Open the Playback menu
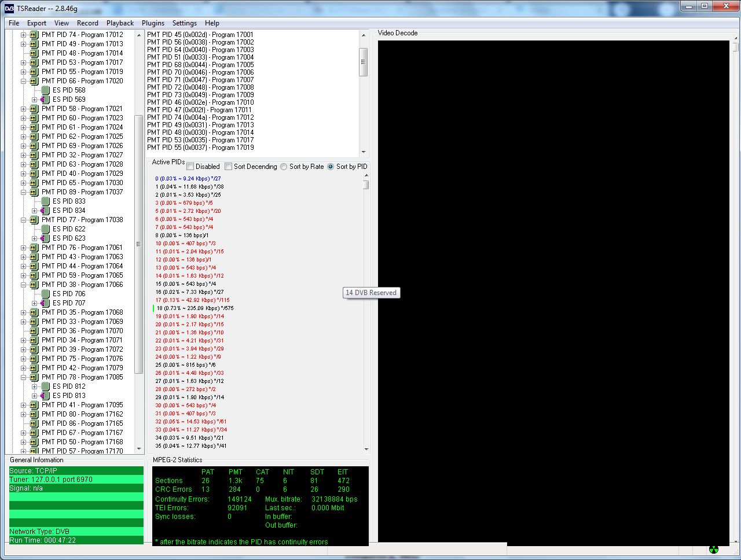 click(120, 23)
